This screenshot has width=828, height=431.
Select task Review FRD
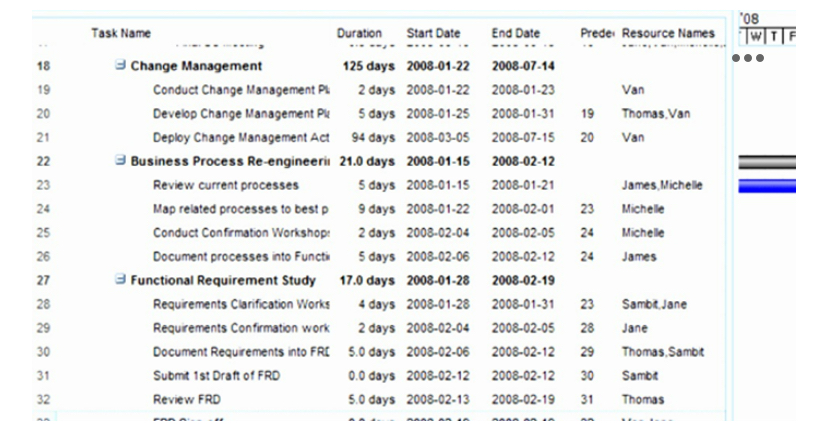pos(187,400)
